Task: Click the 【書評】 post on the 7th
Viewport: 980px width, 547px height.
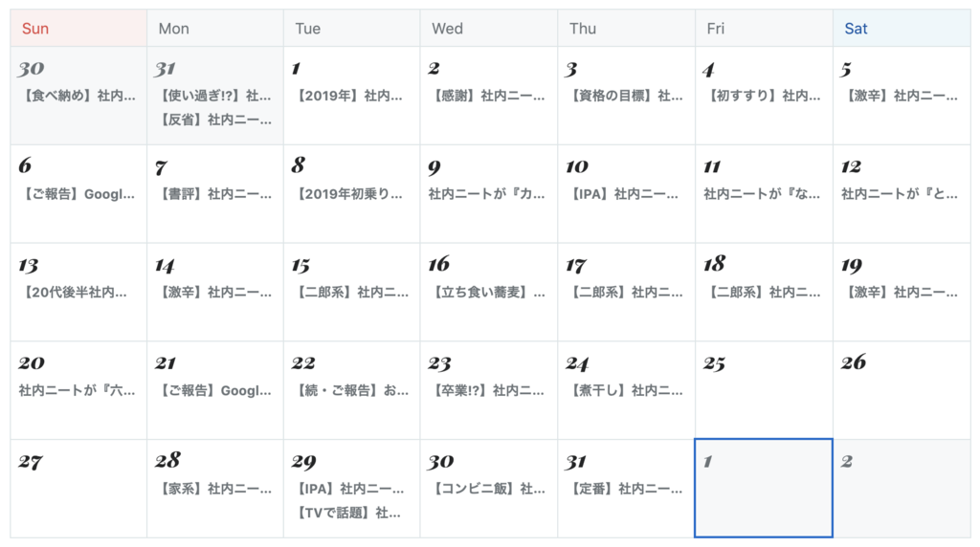Action: coord(215,194)
